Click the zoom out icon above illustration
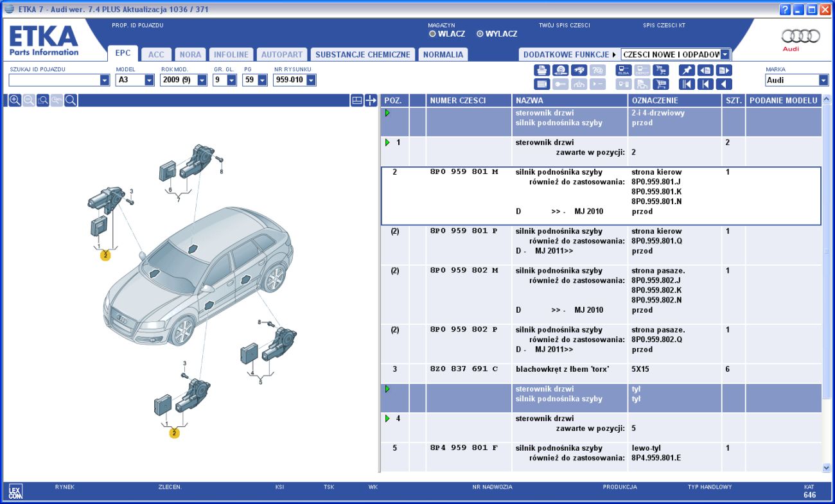 click(x=29, y=100)
